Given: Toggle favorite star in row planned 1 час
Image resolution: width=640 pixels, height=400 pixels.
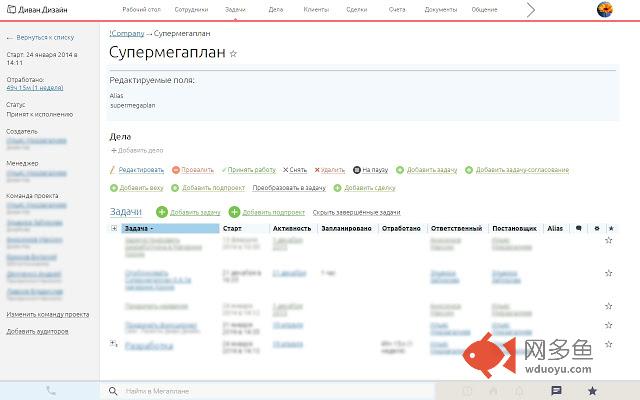Looking at the screenshot, I should click(x=609, y=273).
